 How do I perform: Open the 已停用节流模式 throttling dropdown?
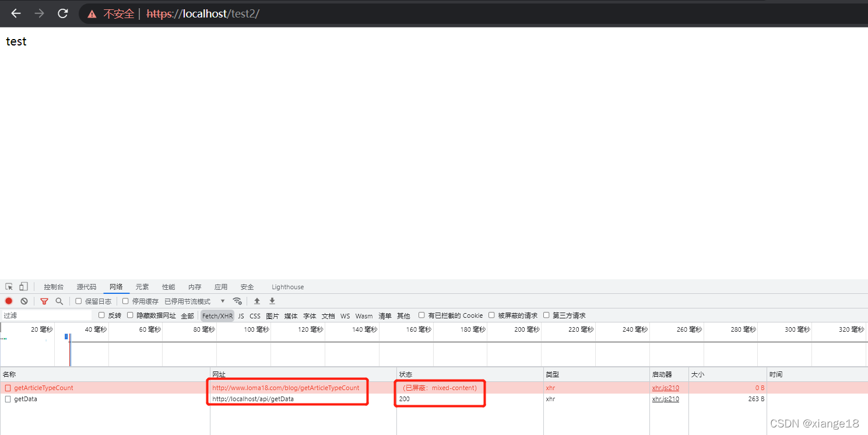pos(195,301)
